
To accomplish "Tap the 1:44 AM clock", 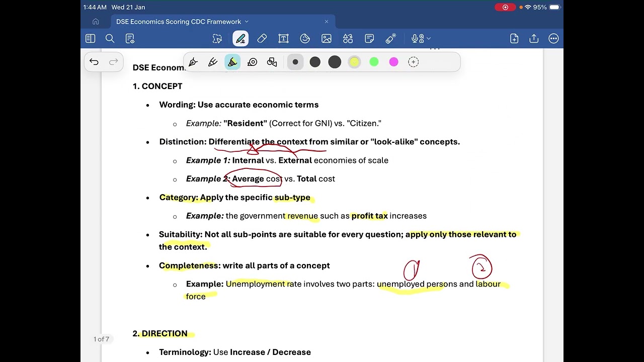I will pos(95,7).
